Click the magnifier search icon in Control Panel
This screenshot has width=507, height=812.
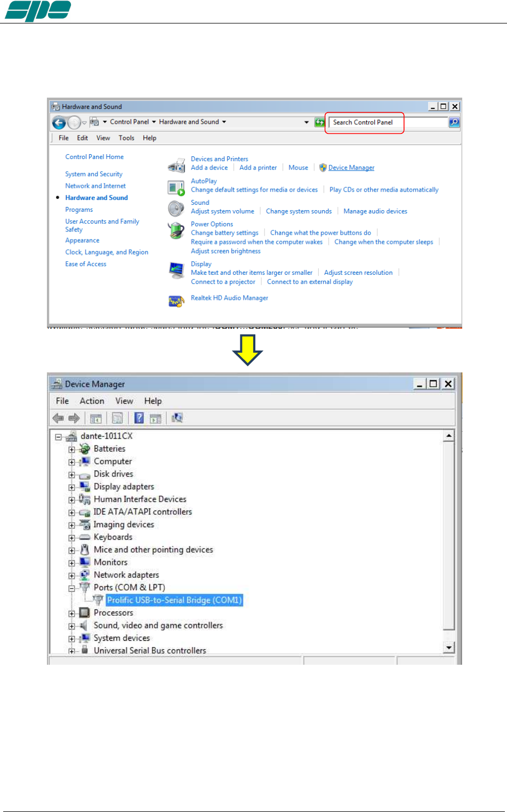pos(454,122)
